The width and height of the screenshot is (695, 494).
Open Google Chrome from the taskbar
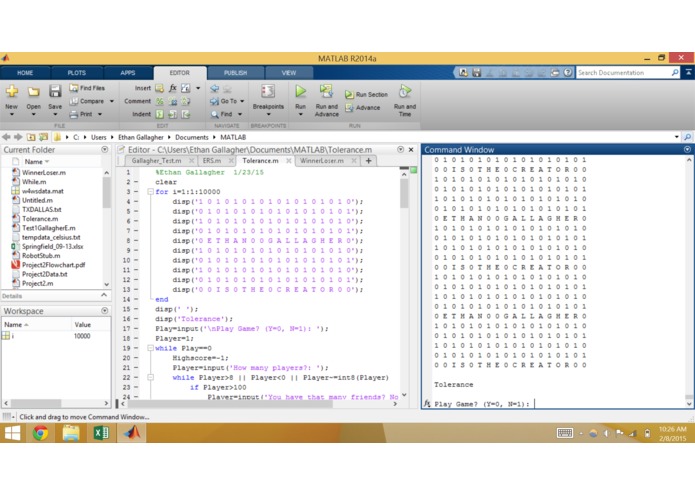pos(40,433)
